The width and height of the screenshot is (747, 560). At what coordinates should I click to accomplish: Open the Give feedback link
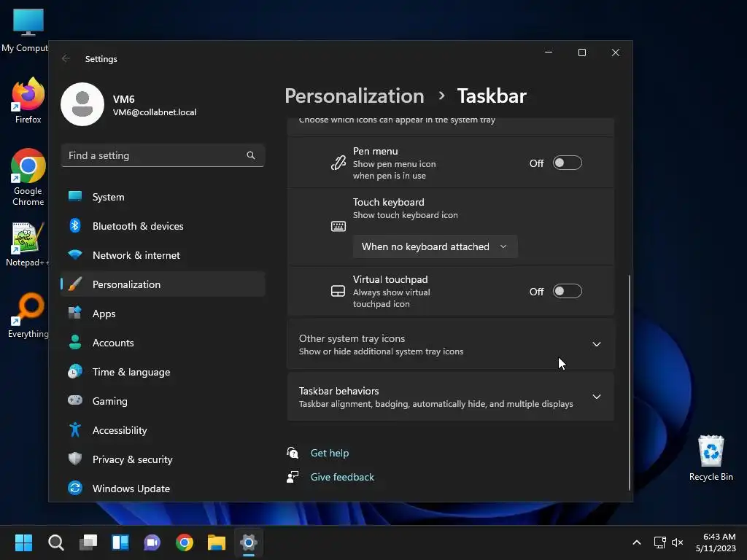tap(342, 477)
